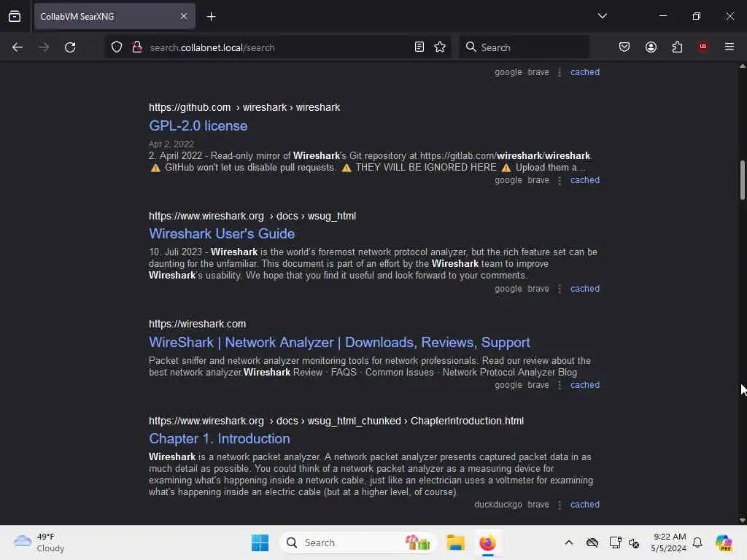Click the scrollbar down arrow
747x560 pixels.
click(x=742, y=520)
